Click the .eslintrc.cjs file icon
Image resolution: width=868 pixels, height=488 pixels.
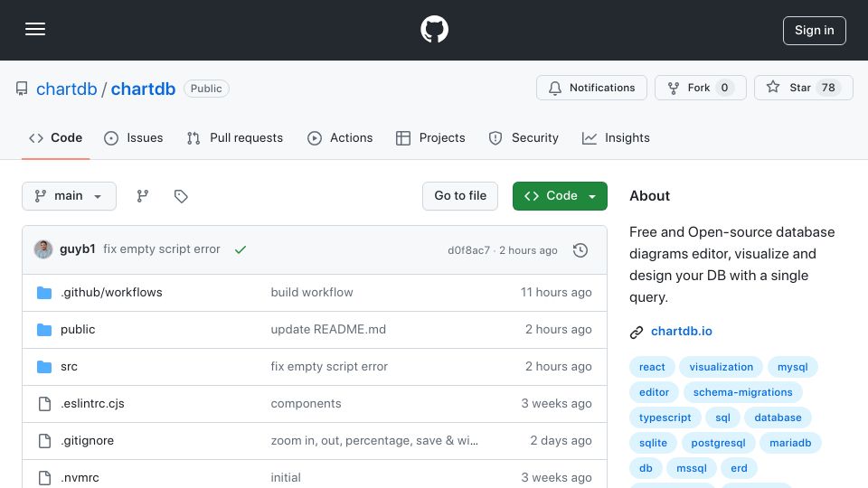click(x=44, y=404)
